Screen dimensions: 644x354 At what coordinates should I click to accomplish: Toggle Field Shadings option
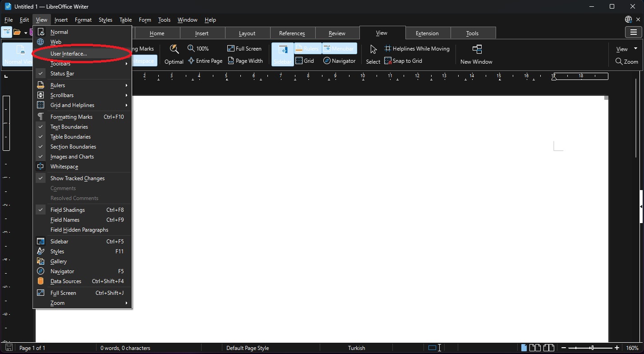pyautogui.click(x=83, y=210)
